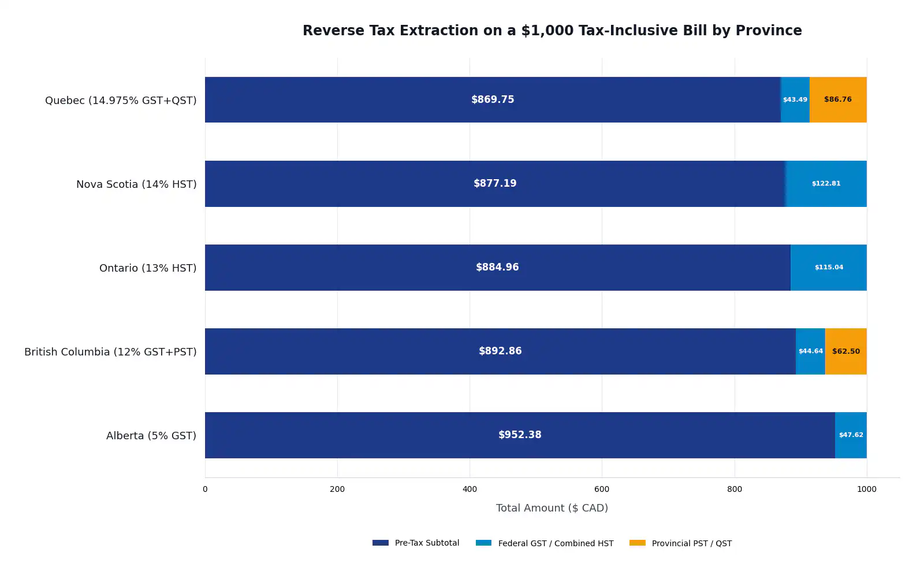Click the Federal GST / Combined HST legend swatch

click(483, 543)
